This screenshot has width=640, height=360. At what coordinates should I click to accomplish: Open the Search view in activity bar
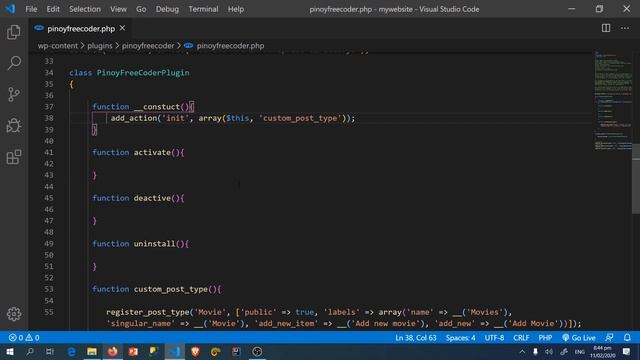tap(14, 63)
